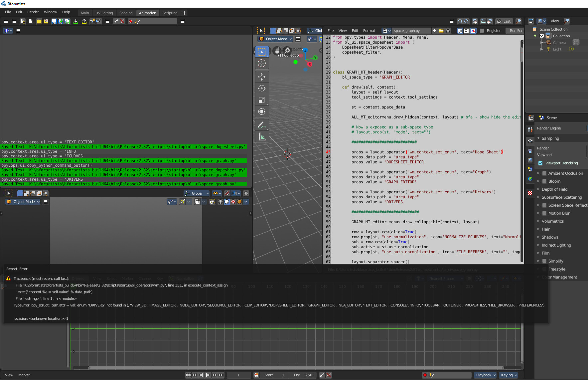This screenshot has width=588, height=380.
Task: Open the Keying dropdown in timeline
Action: coord(509,375)
